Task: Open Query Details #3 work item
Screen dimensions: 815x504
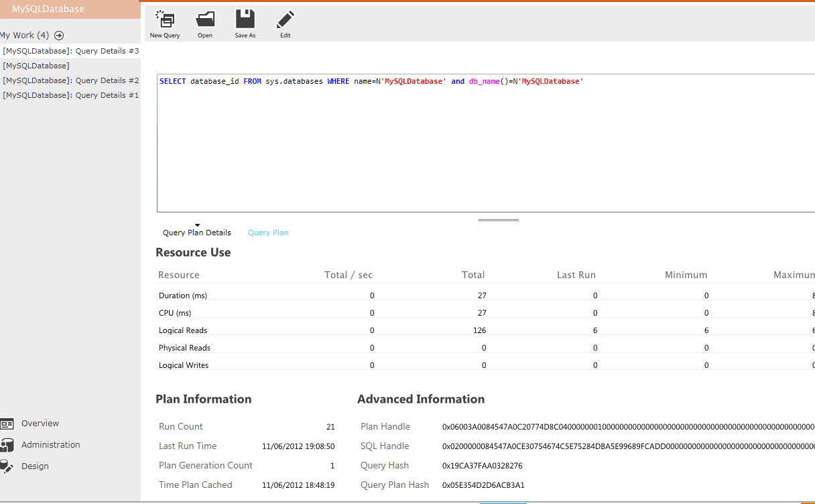Action: (70, 51)
